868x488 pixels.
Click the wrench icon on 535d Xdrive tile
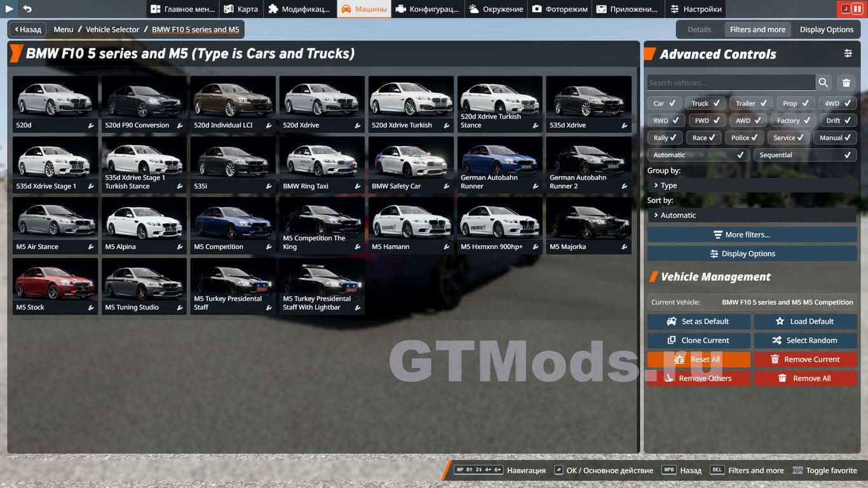point(625,126)
